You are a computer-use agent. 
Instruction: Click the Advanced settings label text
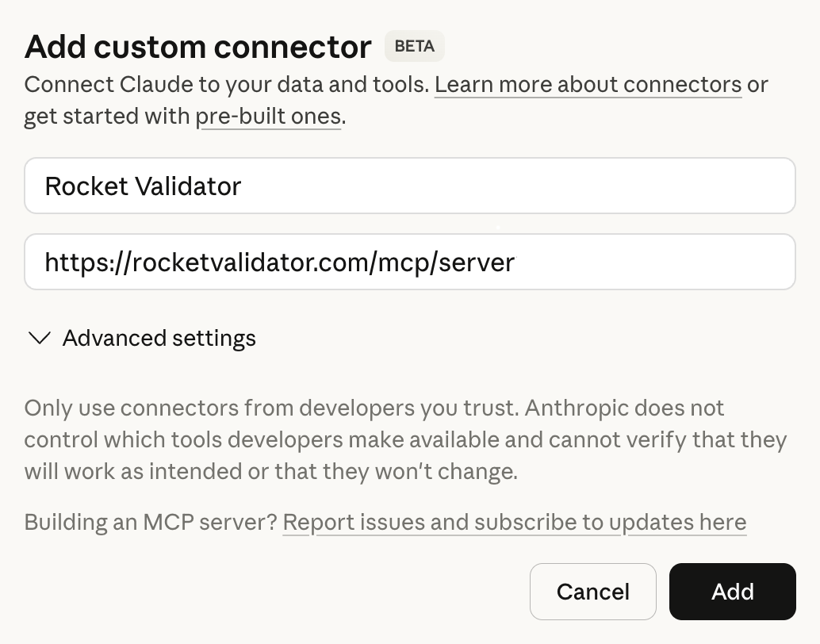(x=159, y=338)
